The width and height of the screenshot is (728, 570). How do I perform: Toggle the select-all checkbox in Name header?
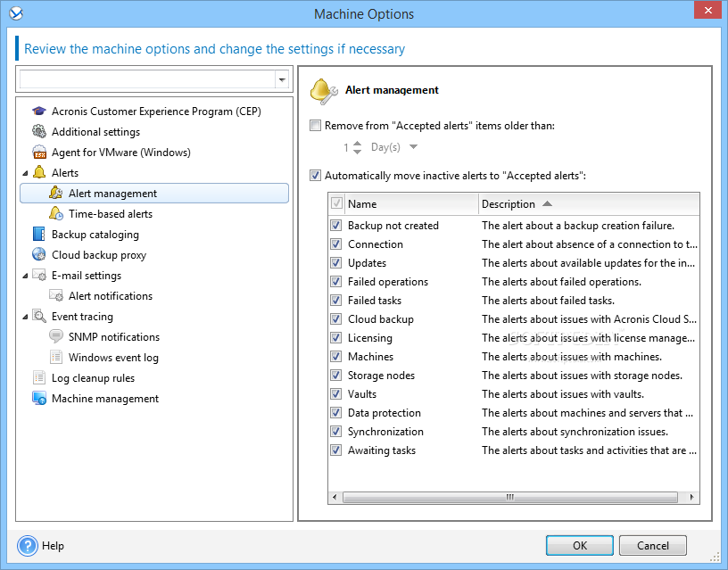tap(336, 203)
